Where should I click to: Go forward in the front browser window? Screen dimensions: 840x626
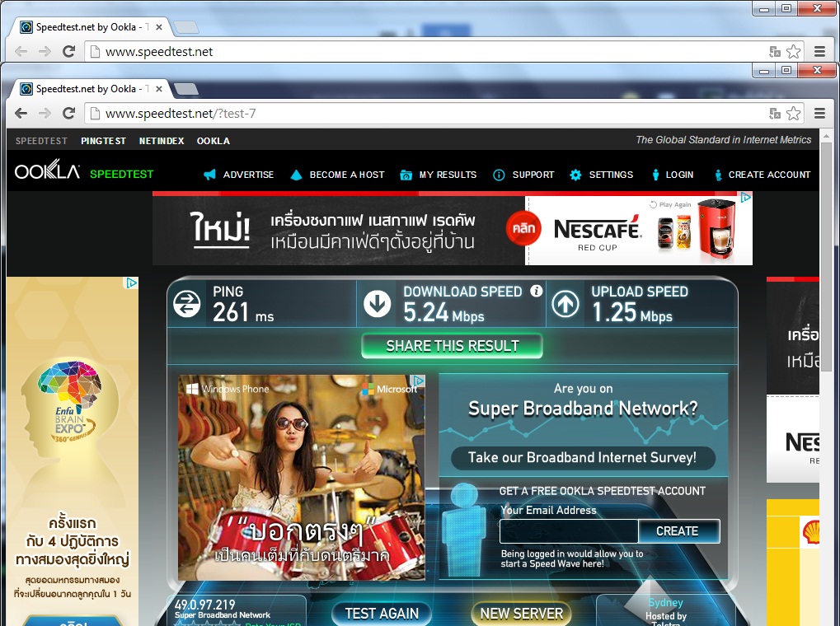click(45, 113)
